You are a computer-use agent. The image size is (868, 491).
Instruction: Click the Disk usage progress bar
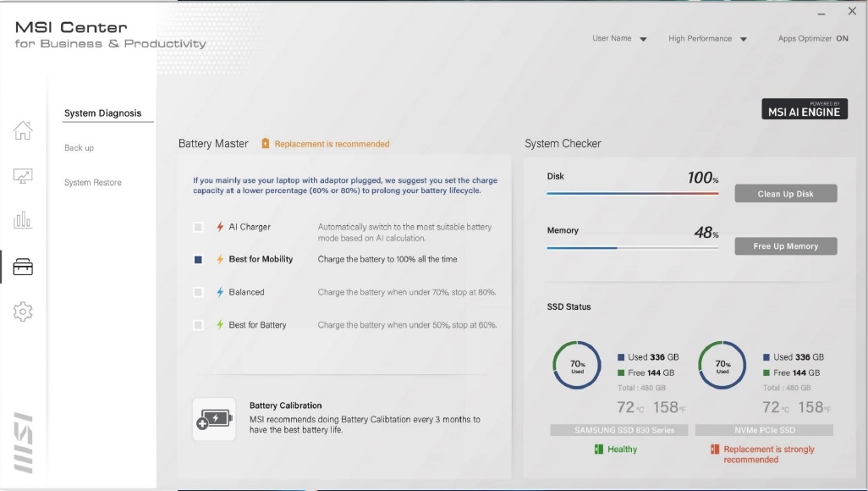click(633, 193)
